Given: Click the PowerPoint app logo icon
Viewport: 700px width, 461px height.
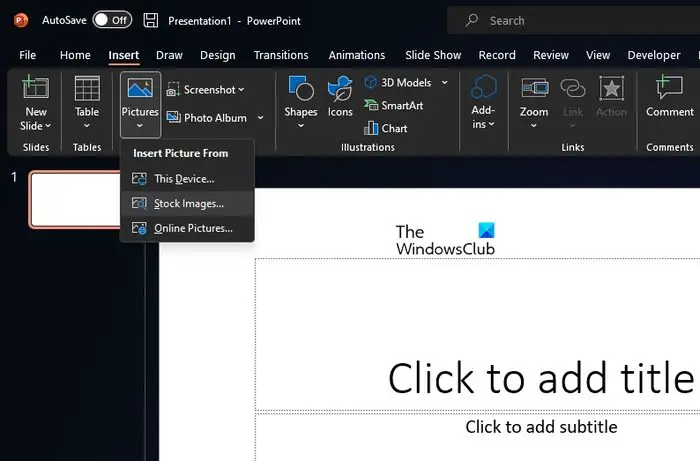Looking at the screenshot, I should point(21,20).
